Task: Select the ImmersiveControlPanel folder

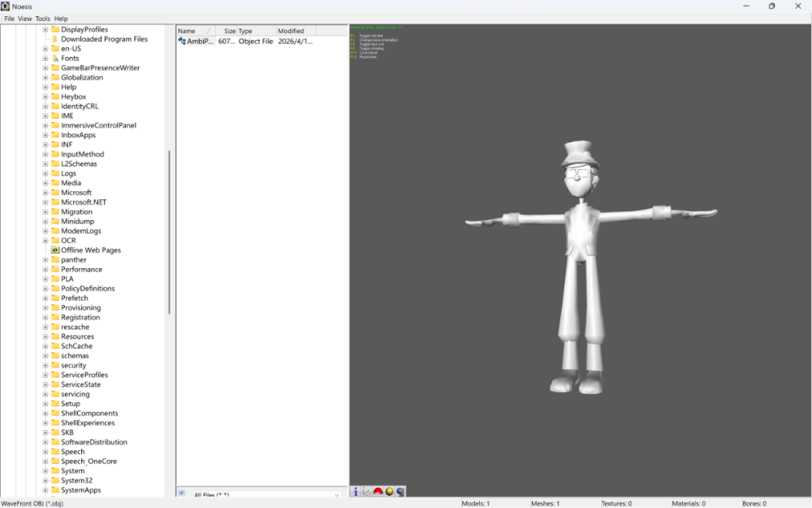Action: (98, 125)
